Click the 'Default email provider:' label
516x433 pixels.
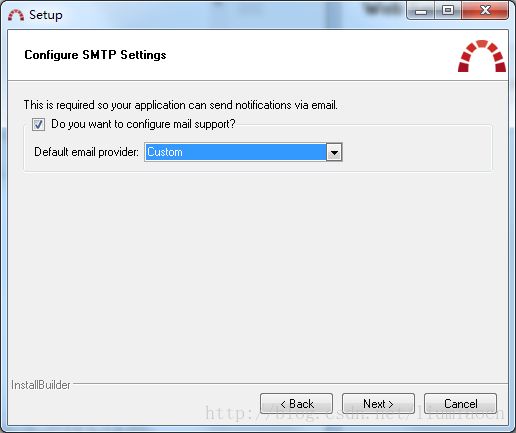pos(86,152)
